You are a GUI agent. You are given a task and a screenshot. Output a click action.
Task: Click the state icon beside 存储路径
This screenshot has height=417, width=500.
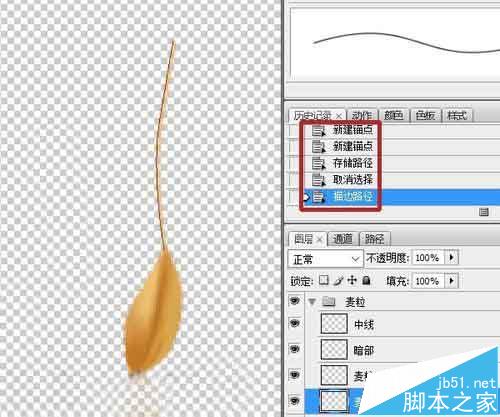pos(319,163)
